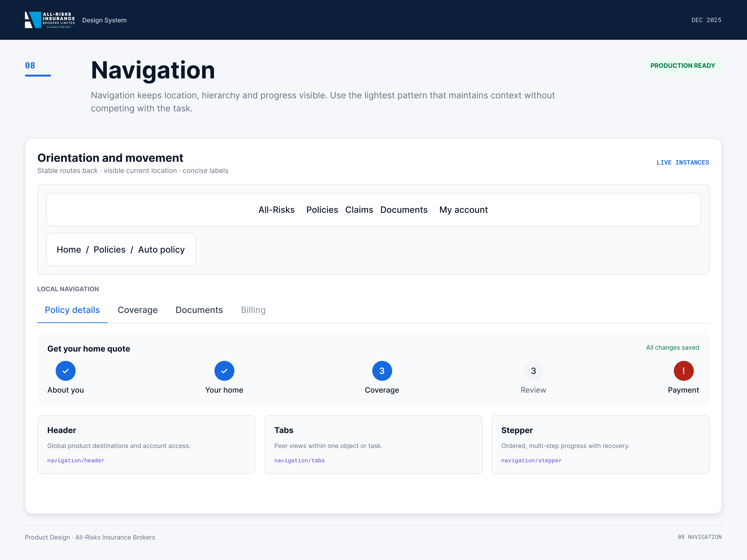Viewport: 747px width, 560px height.
Task: Click the PRODUCTION READY badge
Action: [683, 65]
